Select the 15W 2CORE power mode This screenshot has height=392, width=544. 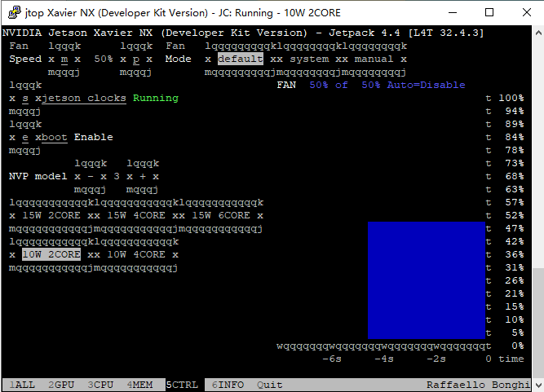[51, 216]
